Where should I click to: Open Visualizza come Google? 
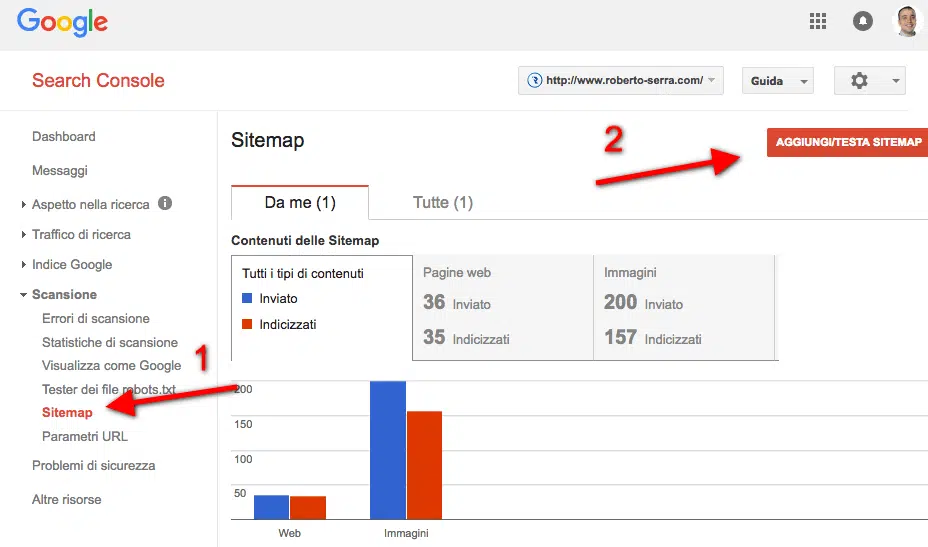click(111, 366)
